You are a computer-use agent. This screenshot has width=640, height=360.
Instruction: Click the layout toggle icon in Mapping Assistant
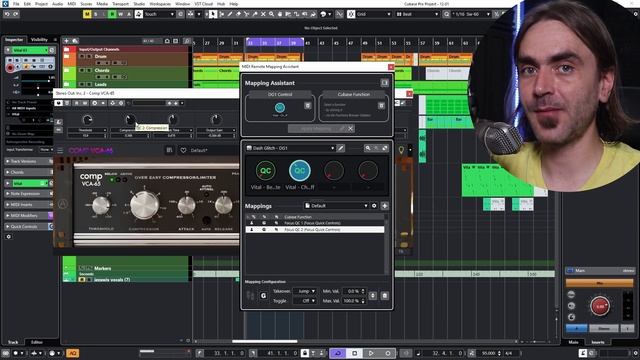click(x=384, y=83)
